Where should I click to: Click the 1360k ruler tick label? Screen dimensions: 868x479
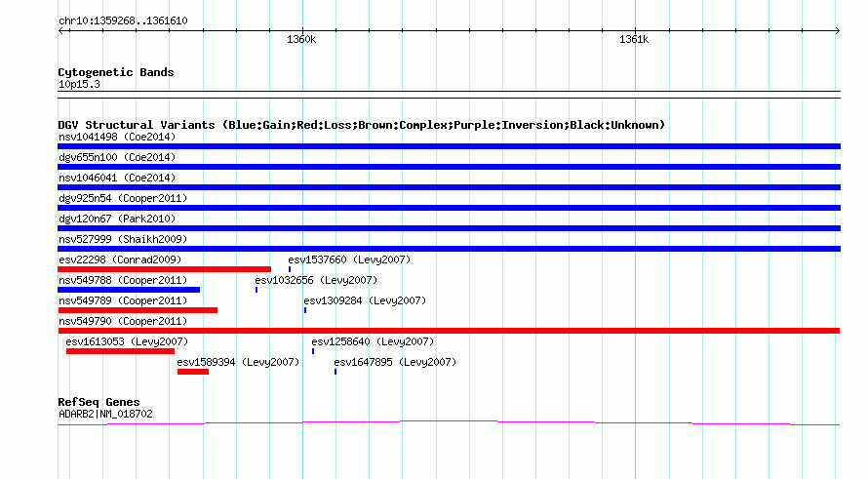pyautogui.click(x=301, y=39)
